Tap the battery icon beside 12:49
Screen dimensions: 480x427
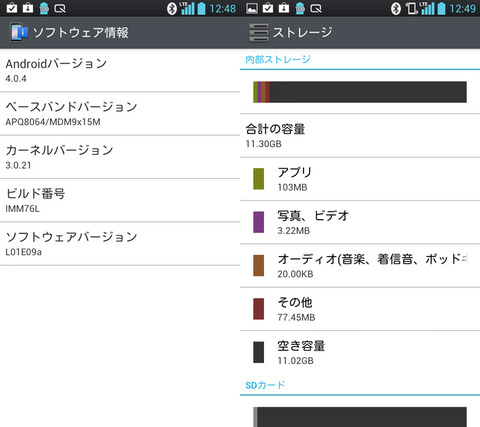441,8
